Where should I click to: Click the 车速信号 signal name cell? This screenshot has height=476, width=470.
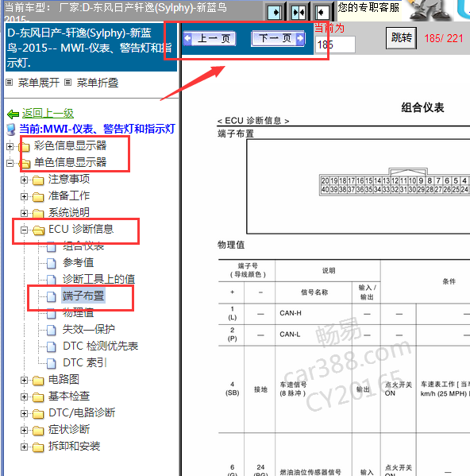click(x=293, y=389)
